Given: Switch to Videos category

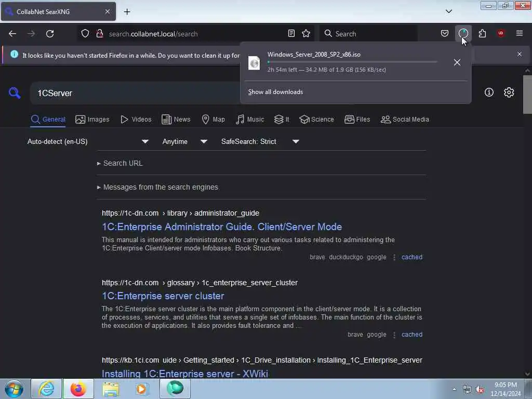Looking at the screenshot, I should point(136,119).
